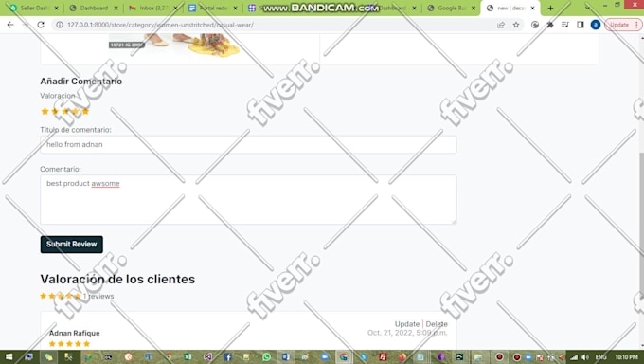This screenshot has width=644, height=364.
Task: Click the ENG language indicator
Action: [x=600, y=357]
